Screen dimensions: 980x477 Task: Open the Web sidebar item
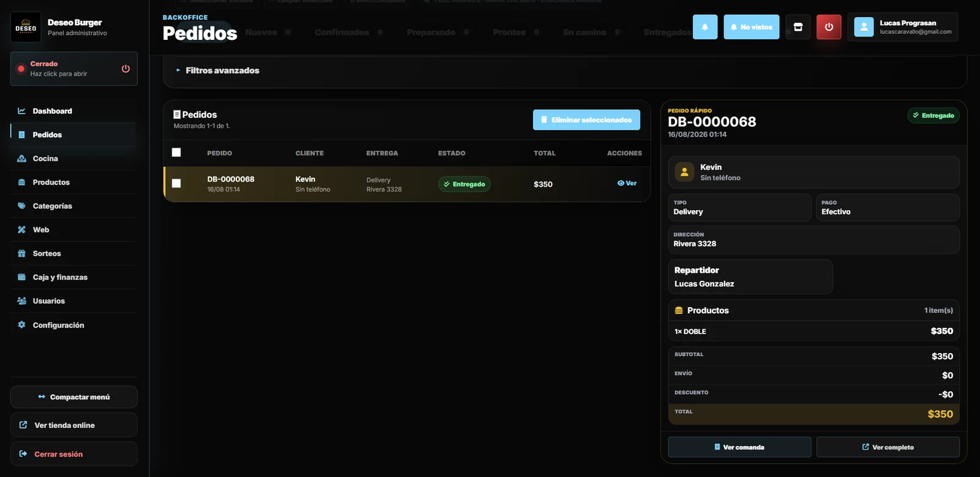pos(73,230)
